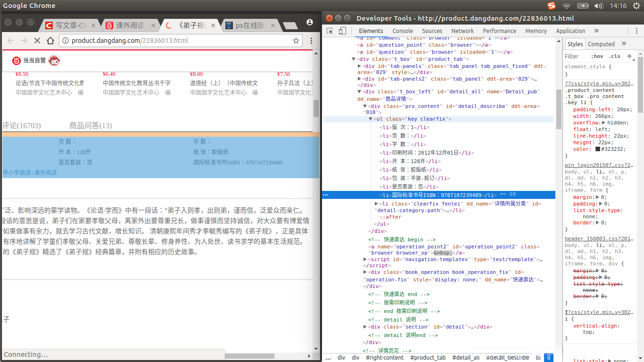Add a new style rule with plus icon

629,56
